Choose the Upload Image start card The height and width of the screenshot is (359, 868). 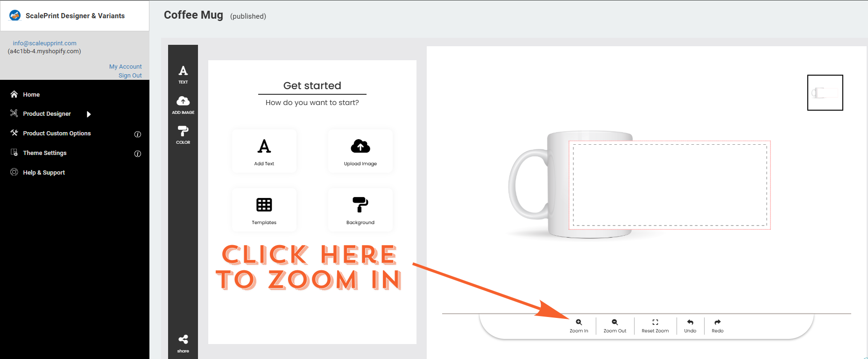click(x=360, y=151)
